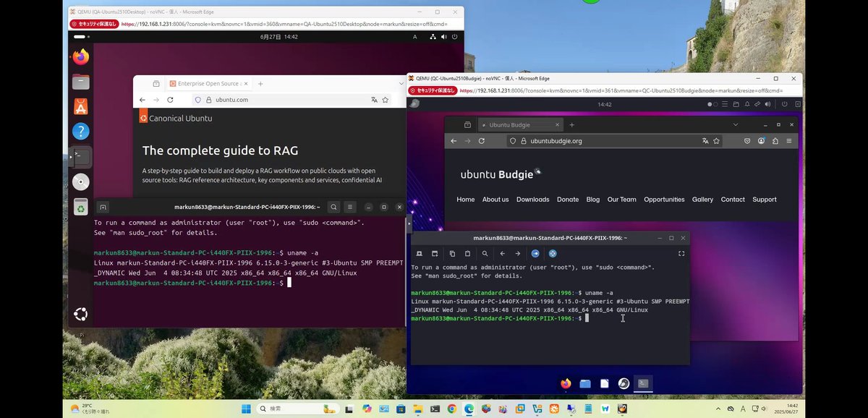Open new tab in Budgie Firefox

click(x=571, y=125)
